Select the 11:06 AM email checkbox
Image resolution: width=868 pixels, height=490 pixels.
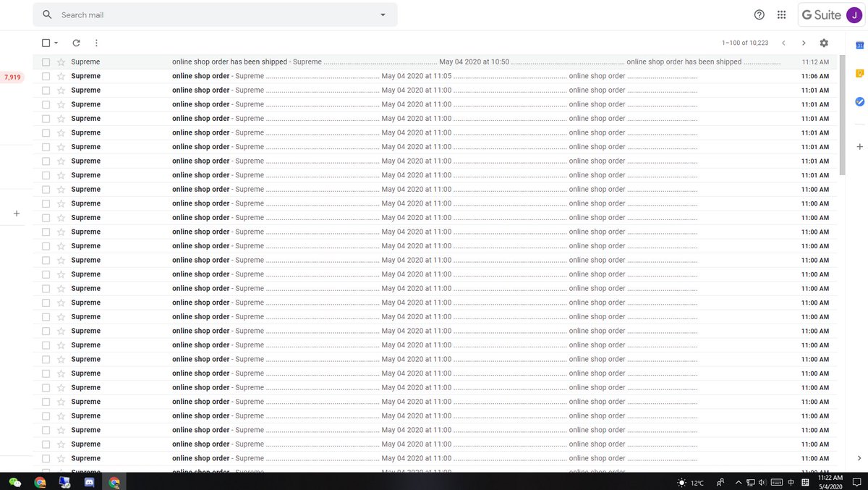[46, 76]
